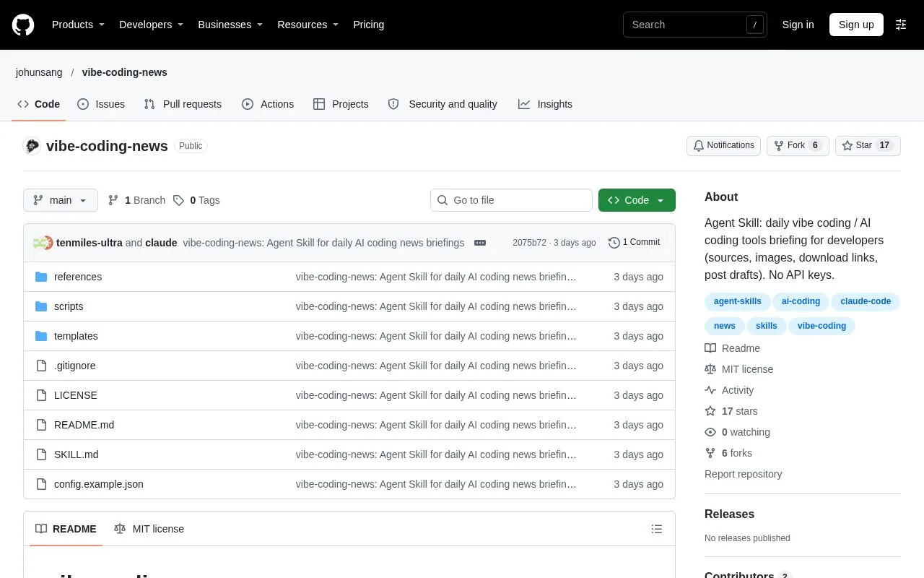Click the scripts folder icon
This screenshot has height=578, width=924.
click(41, 306)
